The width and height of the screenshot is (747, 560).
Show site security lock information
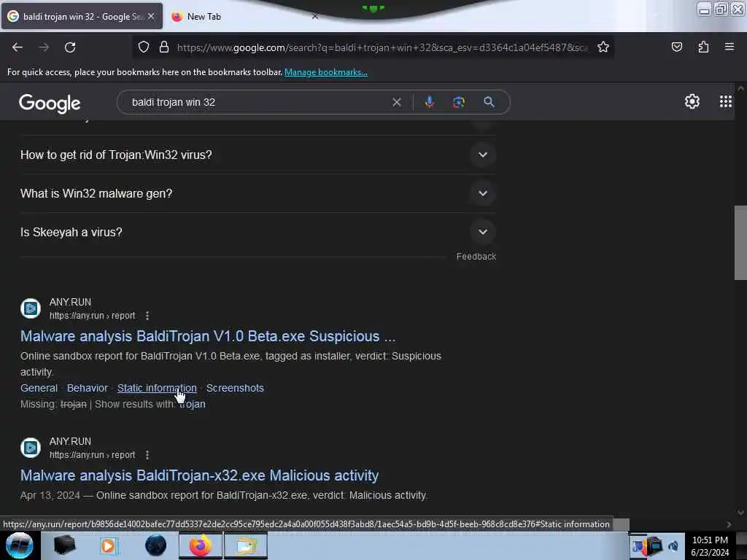[x=164, y=47]
